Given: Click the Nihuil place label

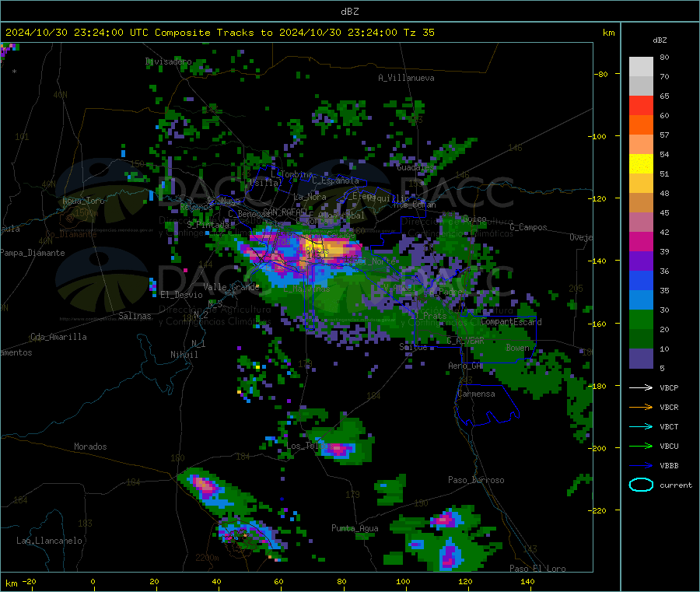Looking at the screenshot, I should point(184,355).
